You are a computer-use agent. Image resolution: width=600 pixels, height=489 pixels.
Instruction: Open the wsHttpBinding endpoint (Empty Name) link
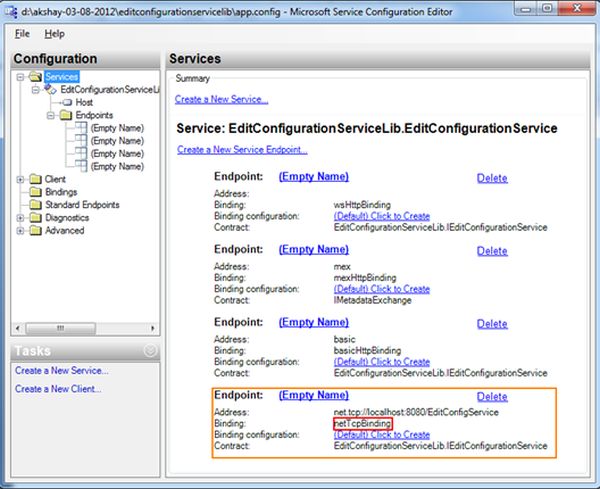tap(314, 177)
